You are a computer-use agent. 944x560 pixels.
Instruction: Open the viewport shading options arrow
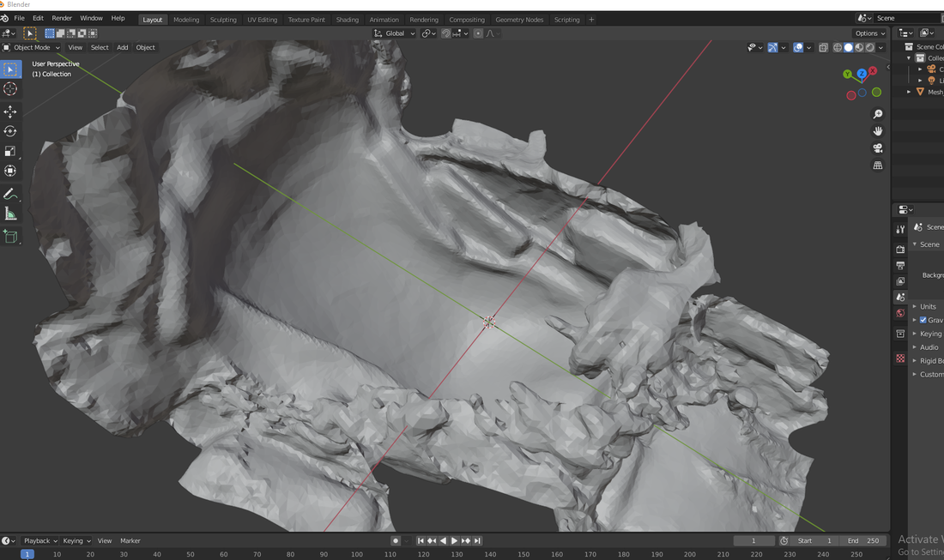(x=880, y=47)
